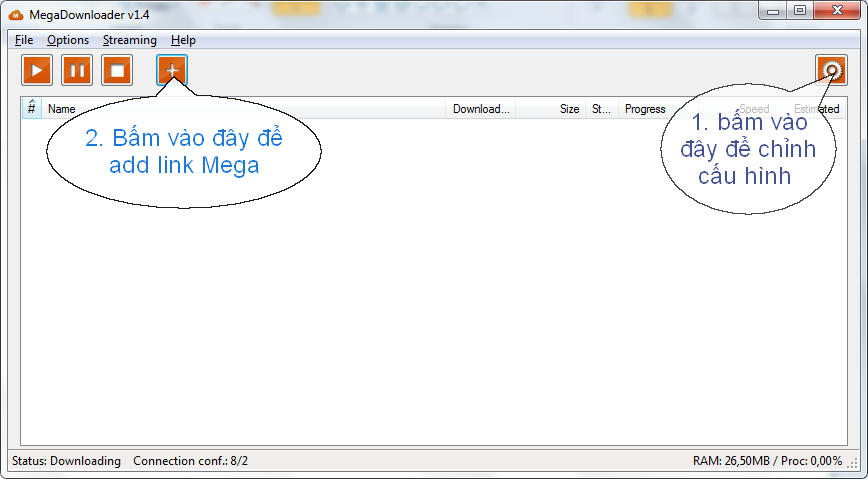Show the Help menu
Viewport: 868px width, 479px height.
183,40
